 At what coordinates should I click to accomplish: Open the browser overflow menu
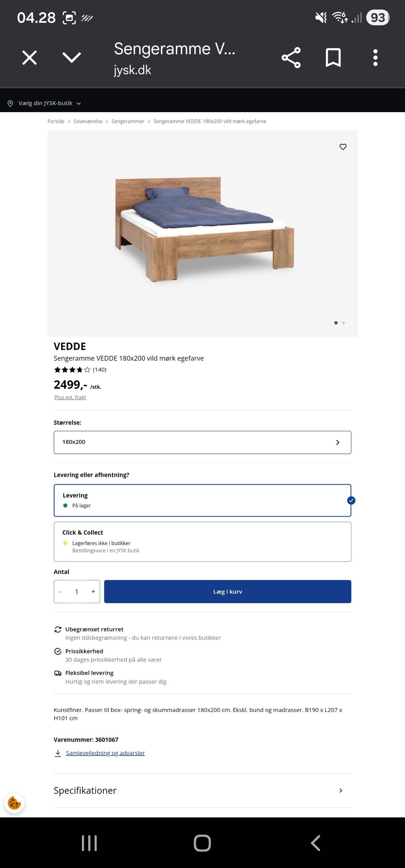click(x=375, y=57)
